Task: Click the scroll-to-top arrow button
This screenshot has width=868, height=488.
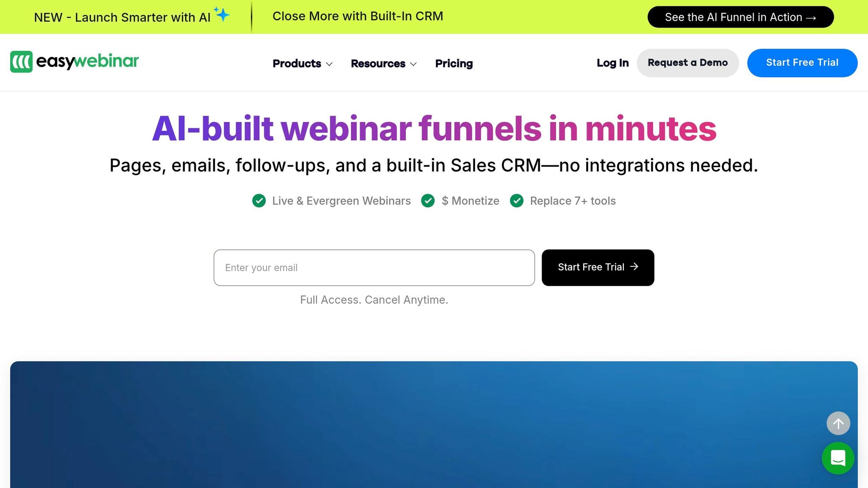Action: pyautogui.click(x=838, y=423)
